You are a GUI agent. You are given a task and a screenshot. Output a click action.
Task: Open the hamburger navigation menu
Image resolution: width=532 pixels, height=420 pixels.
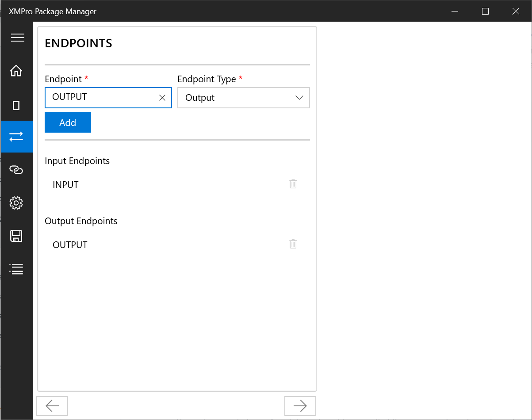17,38
